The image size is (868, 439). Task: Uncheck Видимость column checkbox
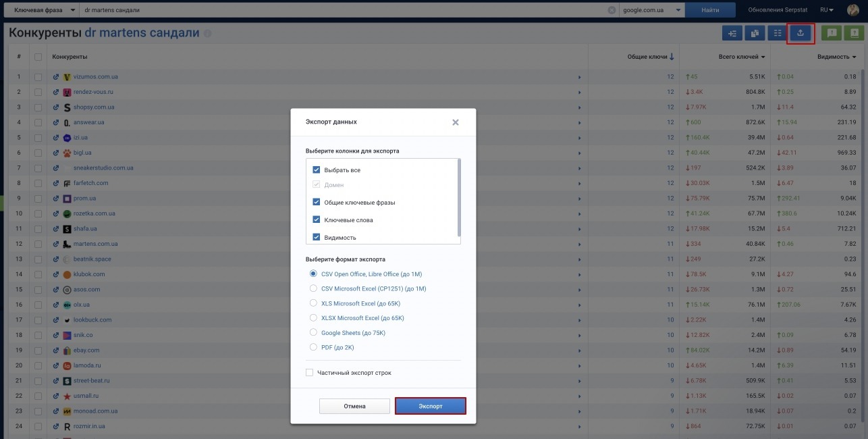pyautogui.click(x=316, y=237)
